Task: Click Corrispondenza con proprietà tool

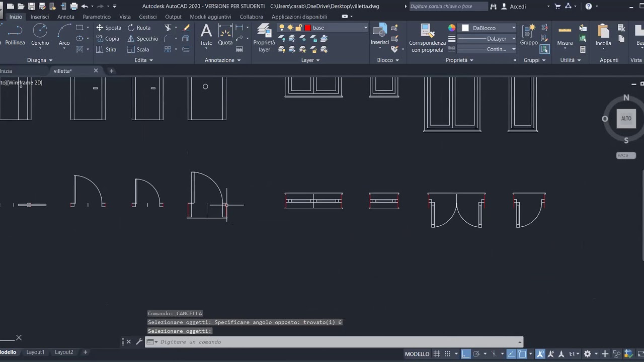Action: click(427, 38)
